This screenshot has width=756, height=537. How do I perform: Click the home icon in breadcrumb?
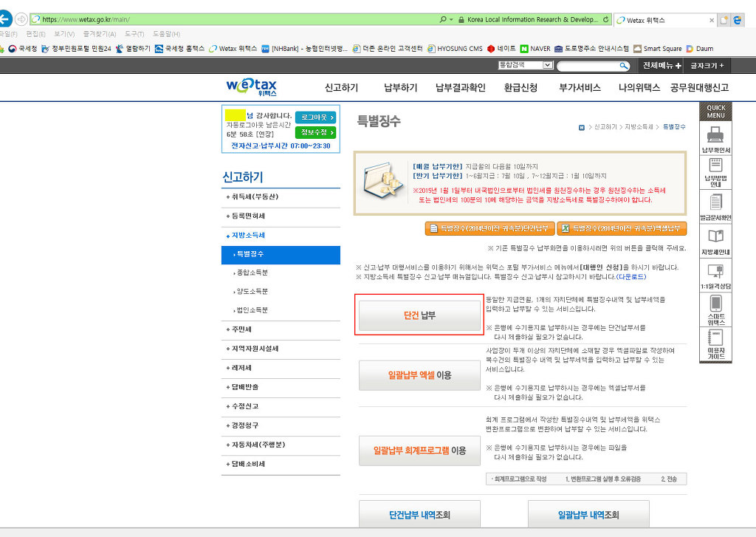coord(582,127)
